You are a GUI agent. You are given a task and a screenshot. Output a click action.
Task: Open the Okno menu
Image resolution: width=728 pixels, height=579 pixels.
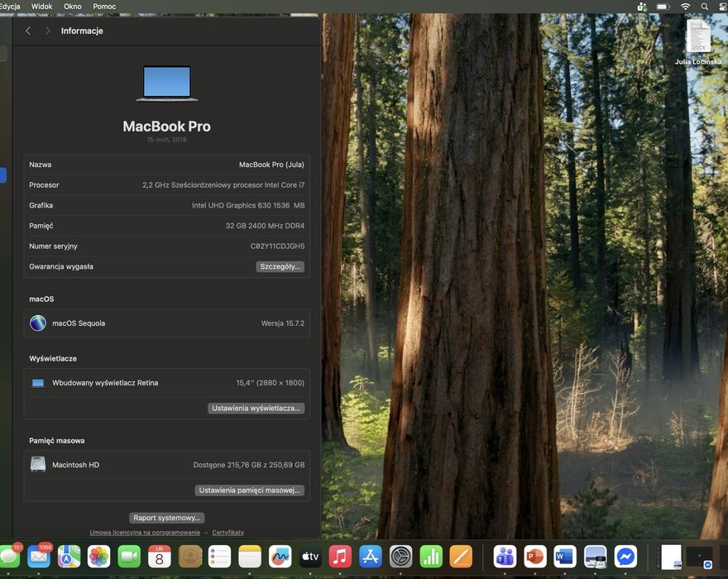click(73, 7)
